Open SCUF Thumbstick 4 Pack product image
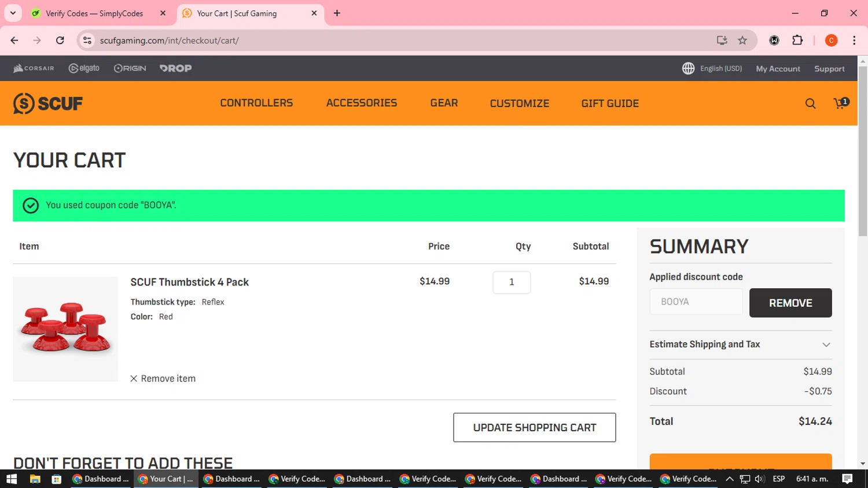This screenshot has width=868, height=488. (x=65, y=329)
